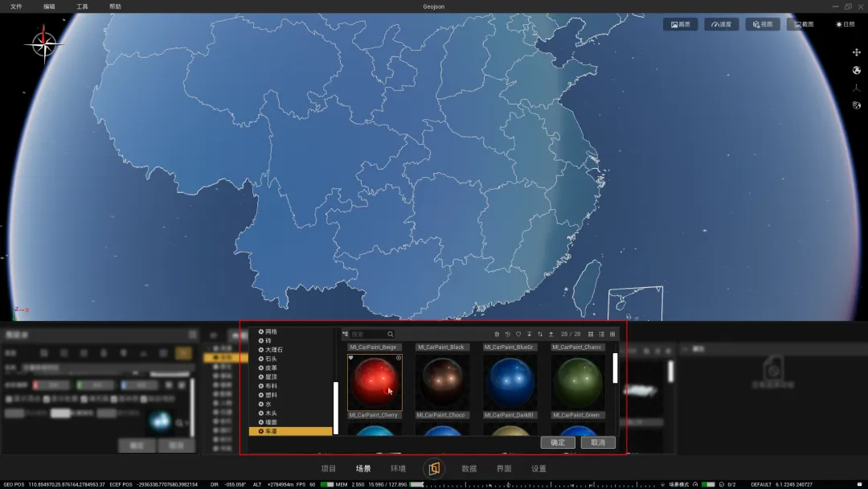868x489 pixels.
Task: Switch to the 场景 tab
Action: point(364,469)
